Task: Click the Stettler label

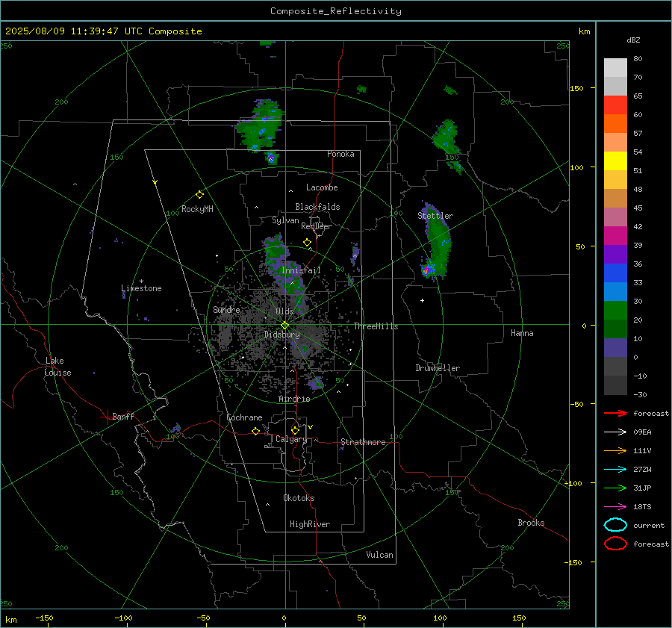Action: pos(435,216)
